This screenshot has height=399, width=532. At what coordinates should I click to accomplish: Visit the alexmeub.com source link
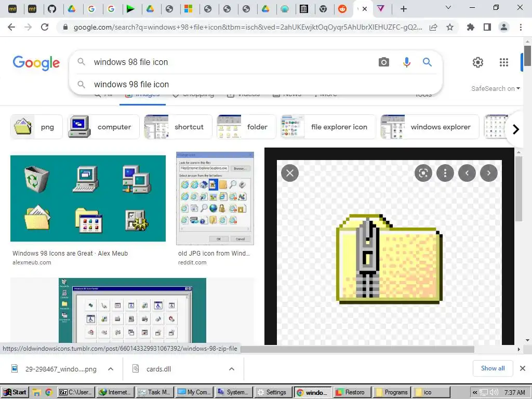32,262
